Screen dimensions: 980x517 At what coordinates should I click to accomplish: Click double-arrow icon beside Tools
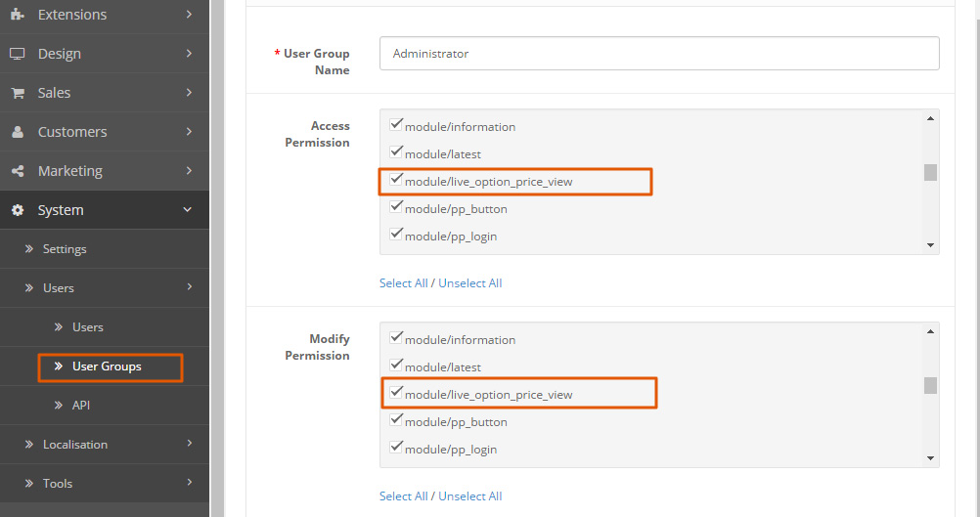click(x=29, y=484)
